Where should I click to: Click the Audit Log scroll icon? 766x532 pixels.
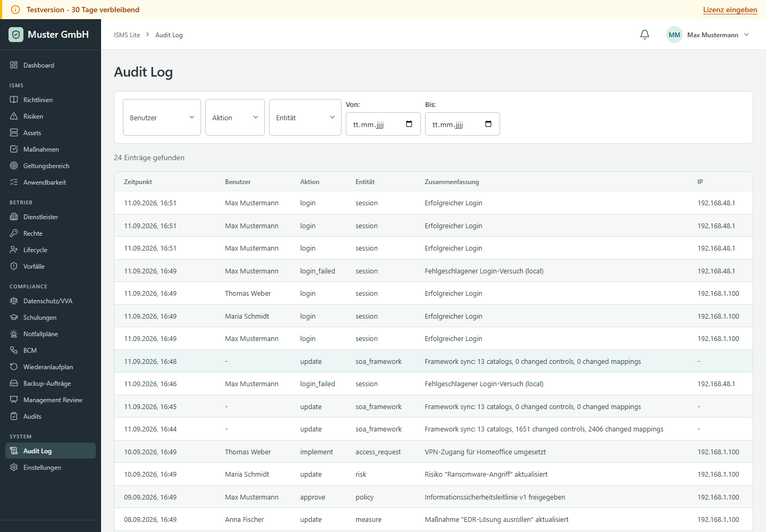click(14, 451)
